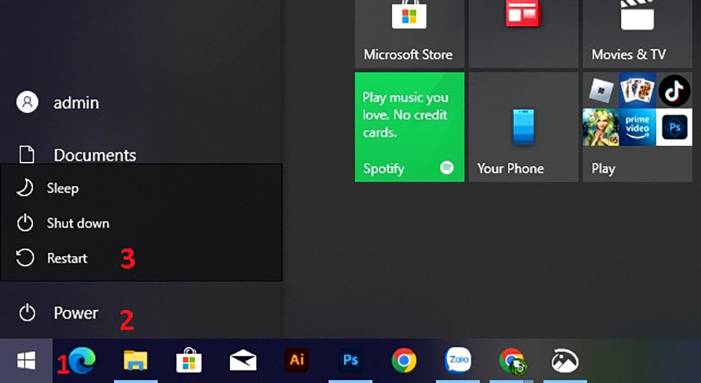Screen dimensions: 701x383
Task: Open the Spotify tile
Action: click(x=410, y=127)
